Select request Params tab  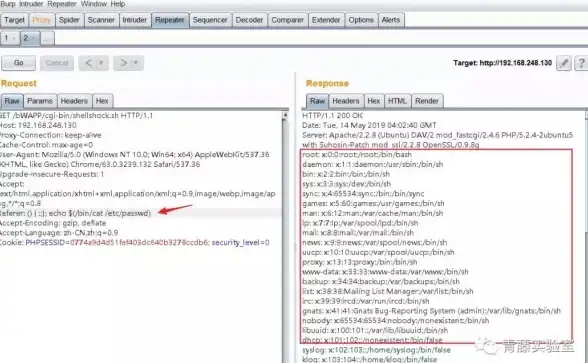click(x=40, y=101)
